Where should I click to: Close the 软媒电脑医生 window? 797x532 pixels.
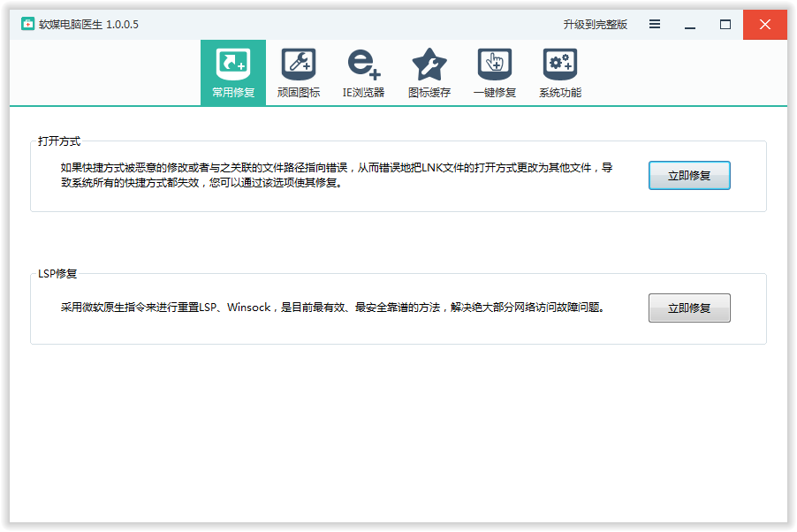(x=765, y=25)
